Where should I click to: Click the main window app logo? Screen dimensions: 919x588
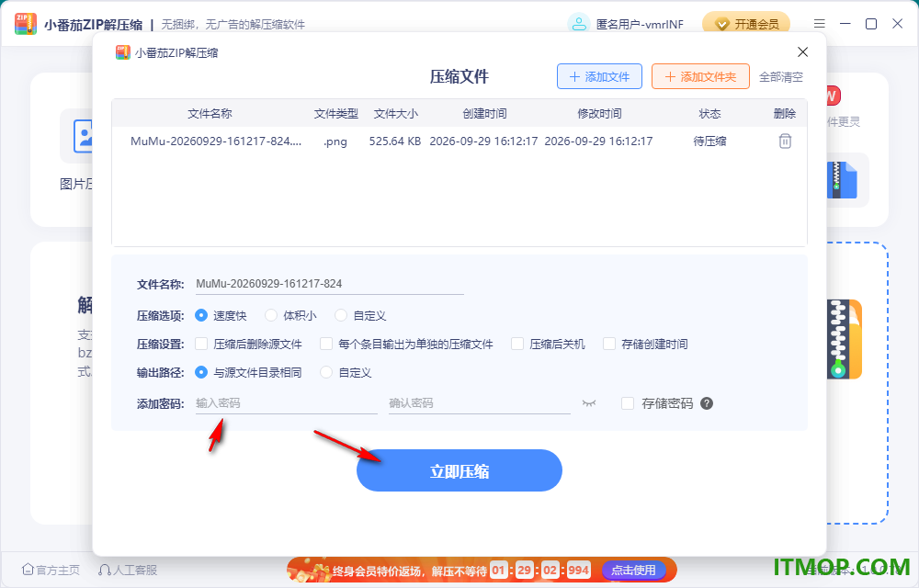coord(26,24)
